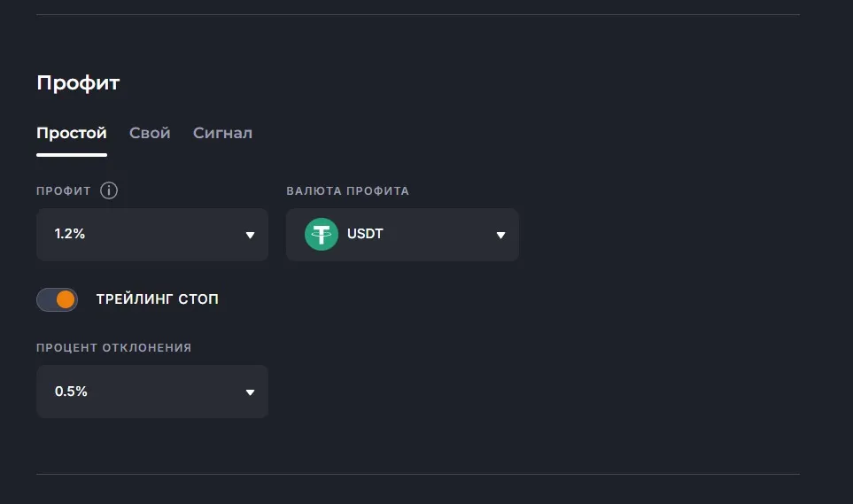Select the USDT text in currency field
This screenshot has height=504, width=853.
(x=365, y=235)
